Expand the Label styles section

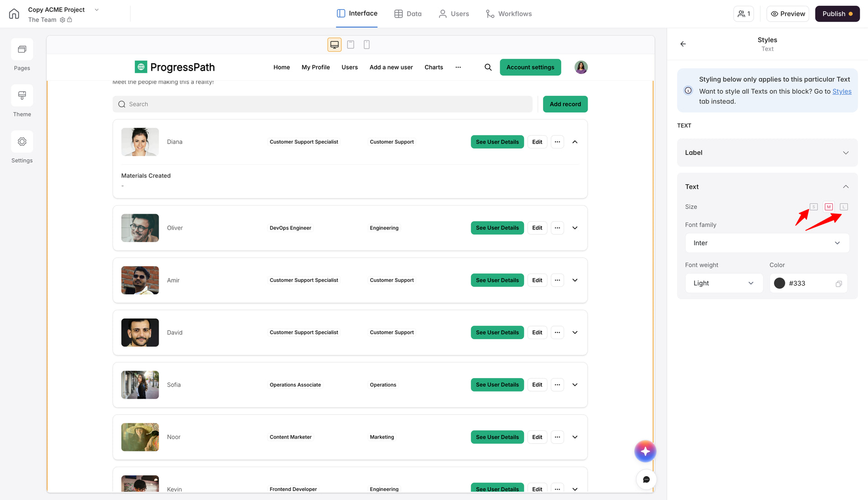[767, 153]
